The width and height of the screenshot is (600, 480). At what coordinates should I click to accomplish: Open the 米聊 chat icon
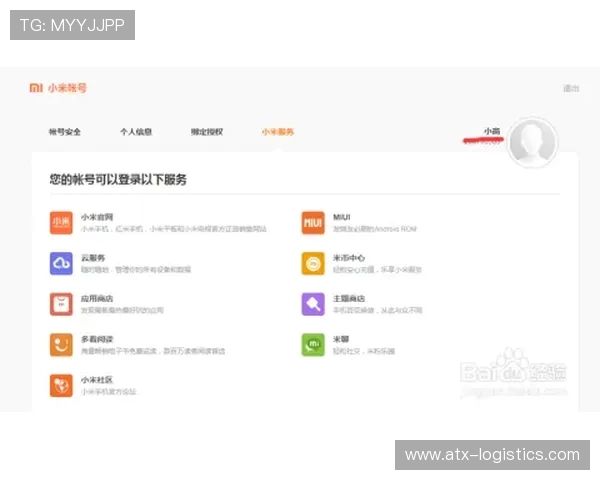[x=313, y=345]
